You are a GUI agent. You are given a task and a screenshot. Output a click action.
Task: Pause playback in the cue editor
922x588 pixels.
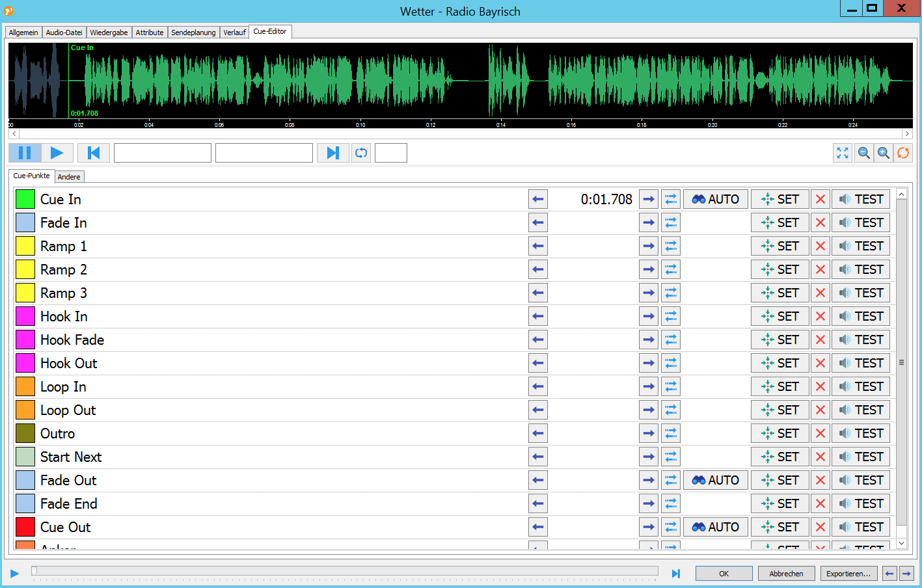pyautogui.click(x=25, y=153)
